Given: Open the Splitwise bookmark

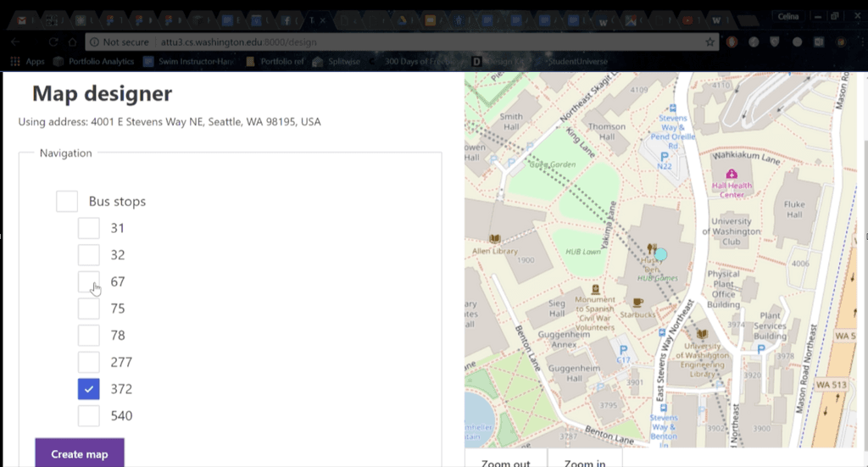Looking at the screenshot, I should pyautogui.click(x=336, y=61).
